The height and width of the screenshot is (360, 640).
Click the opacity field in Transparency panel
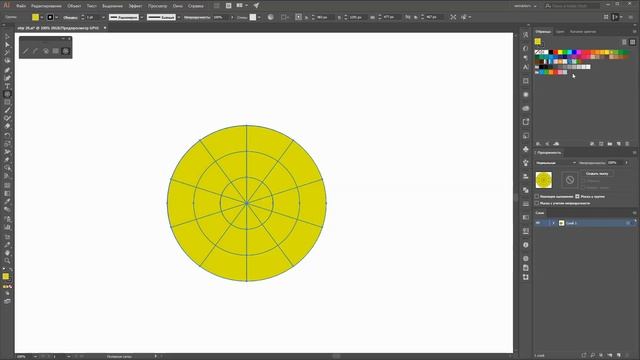click(615, 163)
